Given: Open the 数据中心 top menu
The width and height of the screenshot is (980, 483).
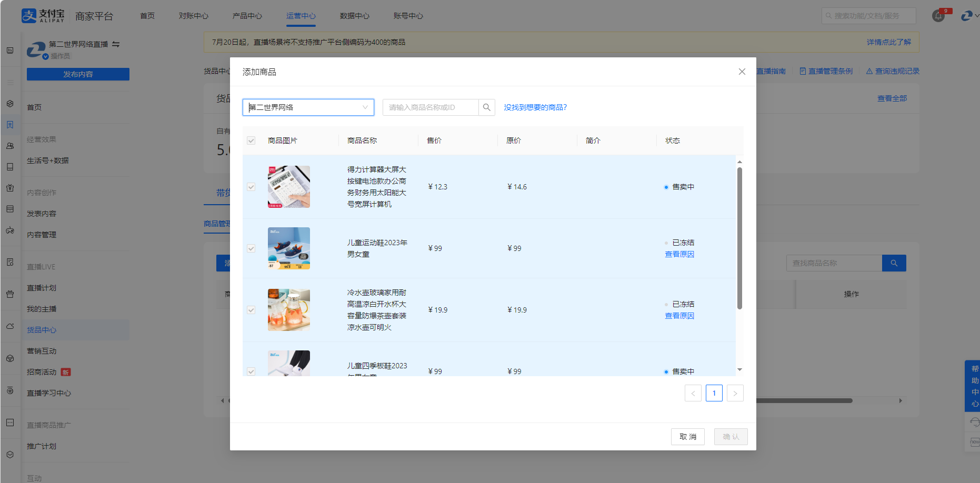Looking at the screenshot, I should click(x=354, y=16).
